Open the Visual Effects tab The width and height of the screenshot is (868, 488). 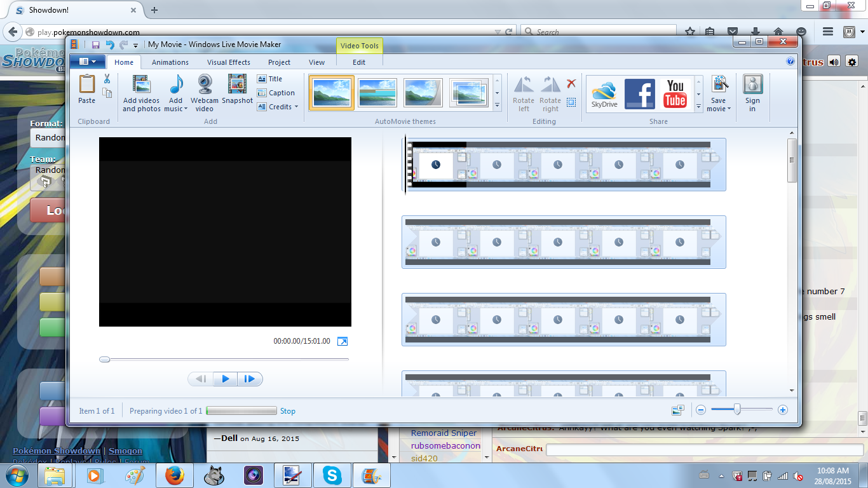click(229, 62)
